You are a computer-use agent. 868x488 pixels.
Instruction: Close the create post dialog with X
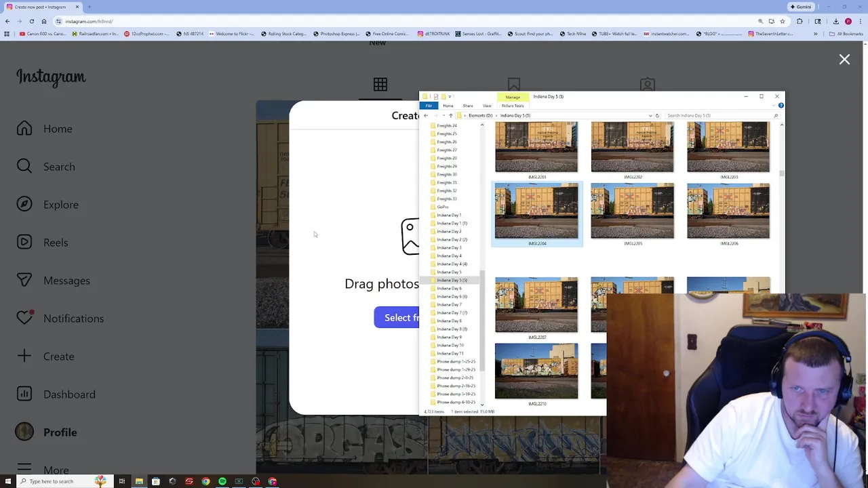pos(844,60)
